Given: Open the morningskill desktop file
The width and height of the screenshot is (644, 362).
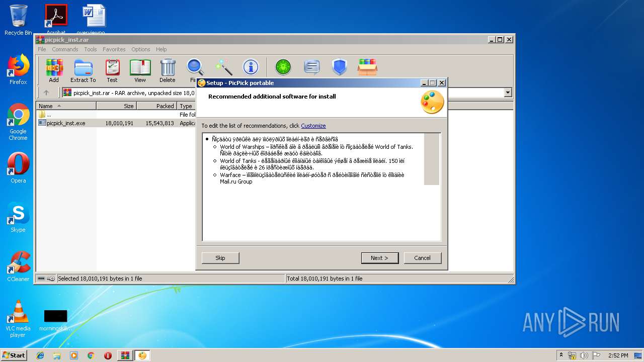Looking at the screenshot, I should coord(55,320).
